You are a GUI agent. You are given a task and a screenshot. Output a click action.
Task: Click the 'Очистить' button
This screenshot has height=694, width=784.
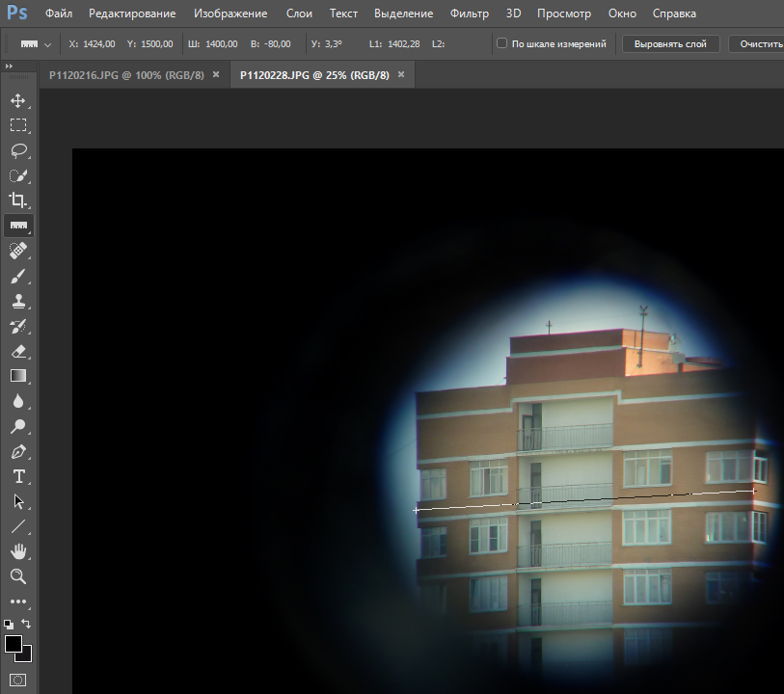click(756, 44)
